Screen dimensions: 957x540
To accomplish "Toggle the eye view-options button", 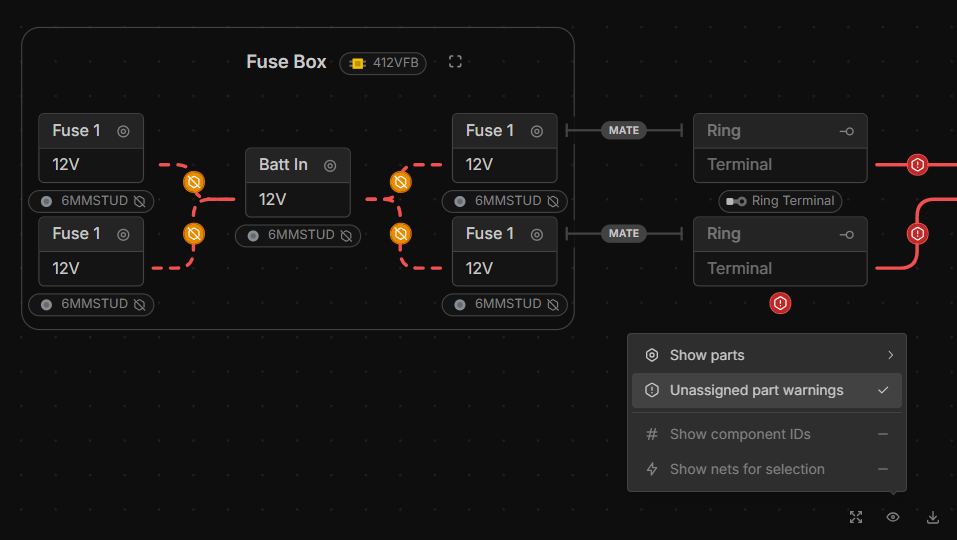I will coord(893,517).
